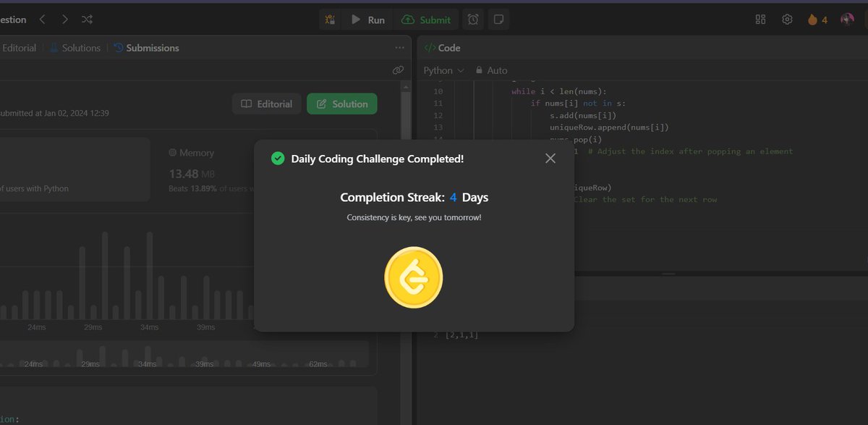This screenshot has height=425, width=868.
Task: Pick a random question with shuffle icon
Action: point(87,20)
